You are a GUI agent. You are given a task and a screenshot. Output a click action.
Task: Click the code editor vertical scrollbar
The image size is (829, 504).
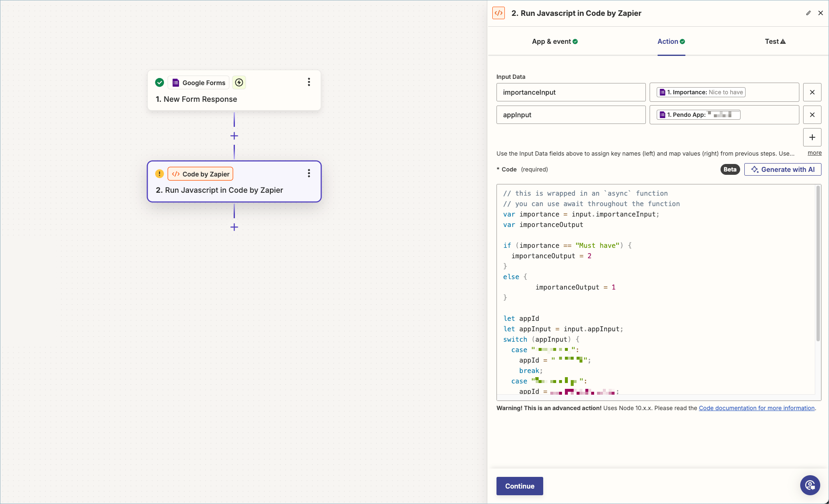tap(818, 263)
